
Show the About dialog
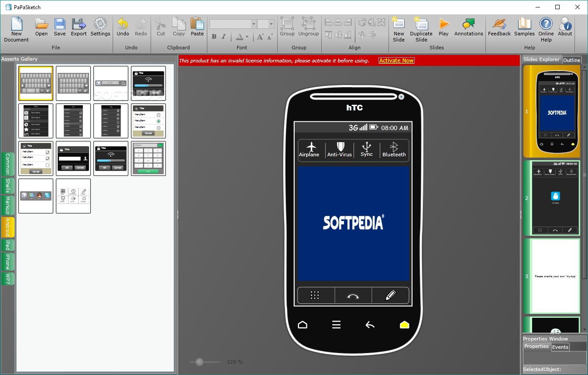click(565, 27)
